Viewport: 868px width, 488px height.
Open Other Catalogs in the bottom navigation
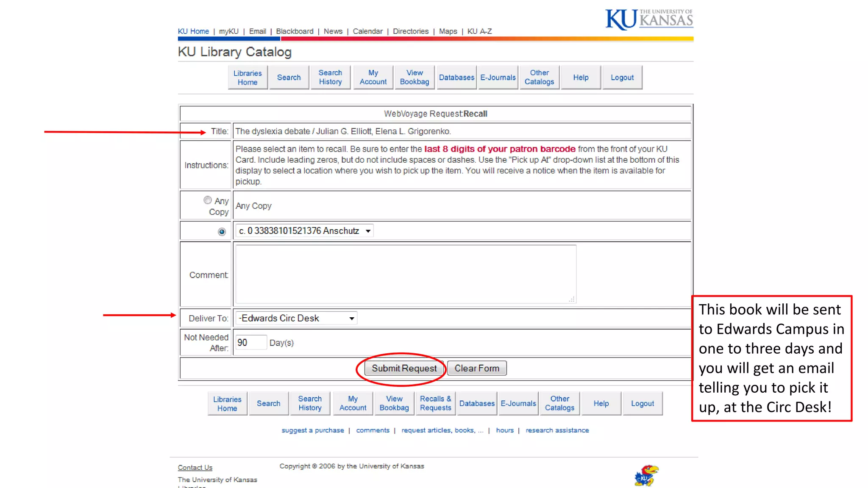click(559, 404)
